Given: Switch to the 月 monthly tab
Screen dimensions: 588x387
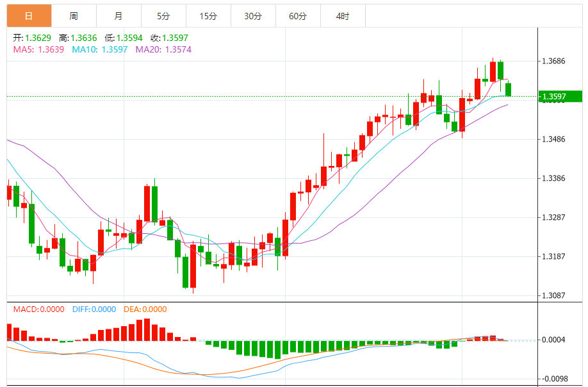Looking at the screenshot, I should tap(119, 16).
